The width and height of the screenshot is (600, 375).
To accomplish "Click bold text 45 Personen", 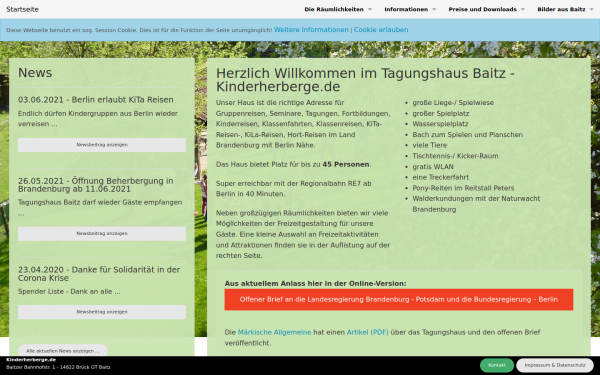I will (x=346, y=165).
